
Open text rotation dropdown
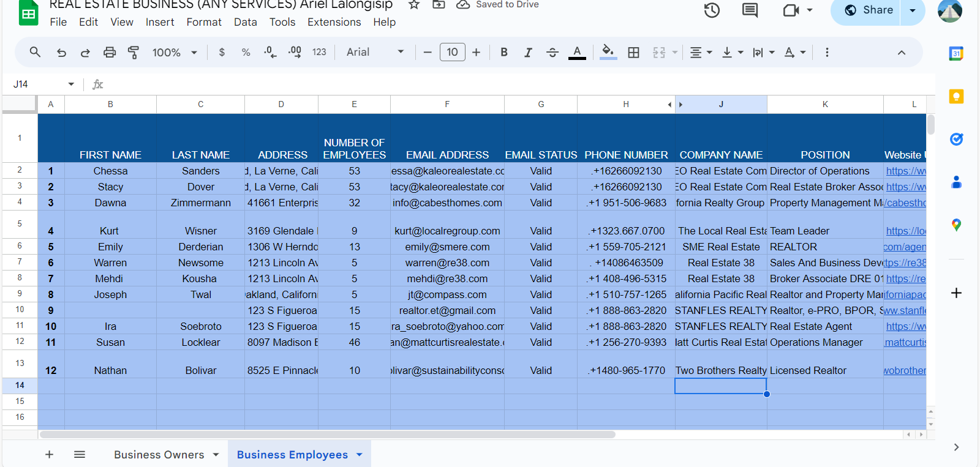pos(795,53)
